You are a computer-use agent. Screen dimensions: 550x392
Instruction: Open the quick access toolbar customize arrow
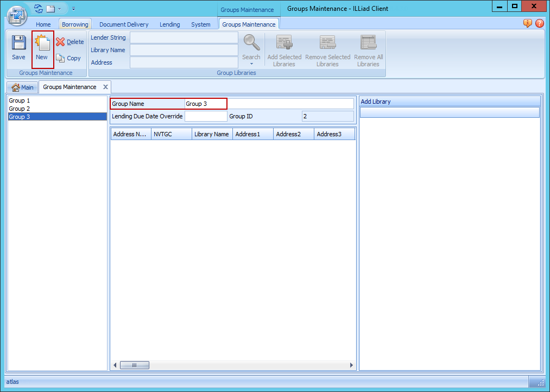tap(73, 9)
